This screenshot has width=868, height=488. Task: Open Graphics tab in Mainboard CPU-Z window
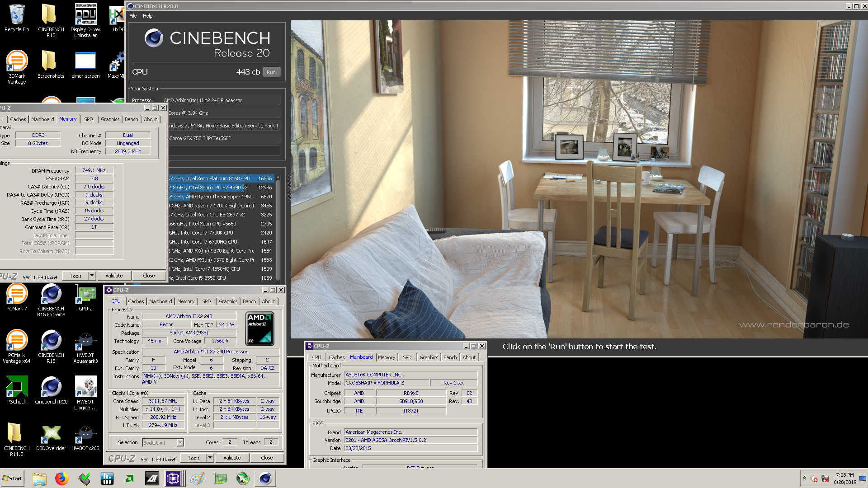[x=429, y=357]
